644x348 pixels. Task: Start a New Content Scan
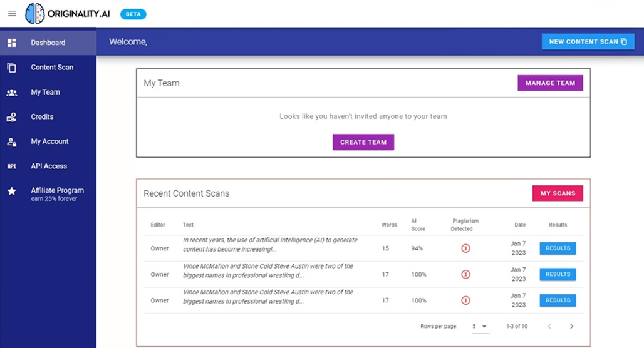coord(588,42)
